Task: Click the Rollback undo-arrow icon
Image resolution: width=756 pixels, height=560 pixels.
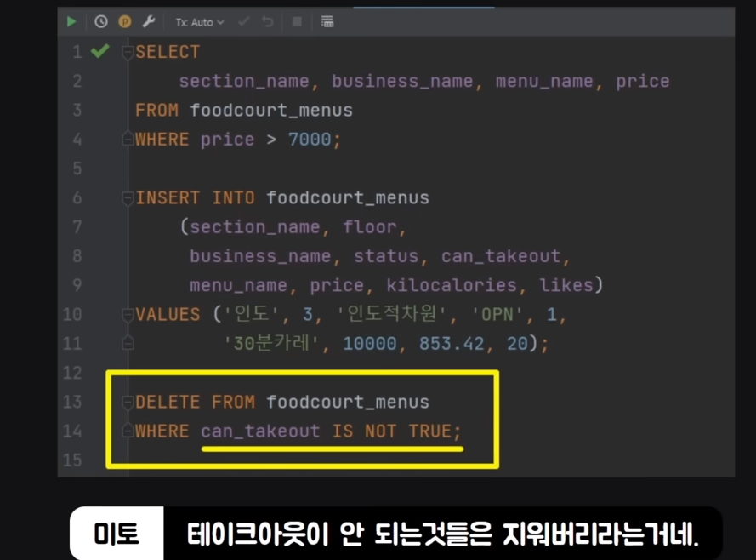Action: [268, 22]
